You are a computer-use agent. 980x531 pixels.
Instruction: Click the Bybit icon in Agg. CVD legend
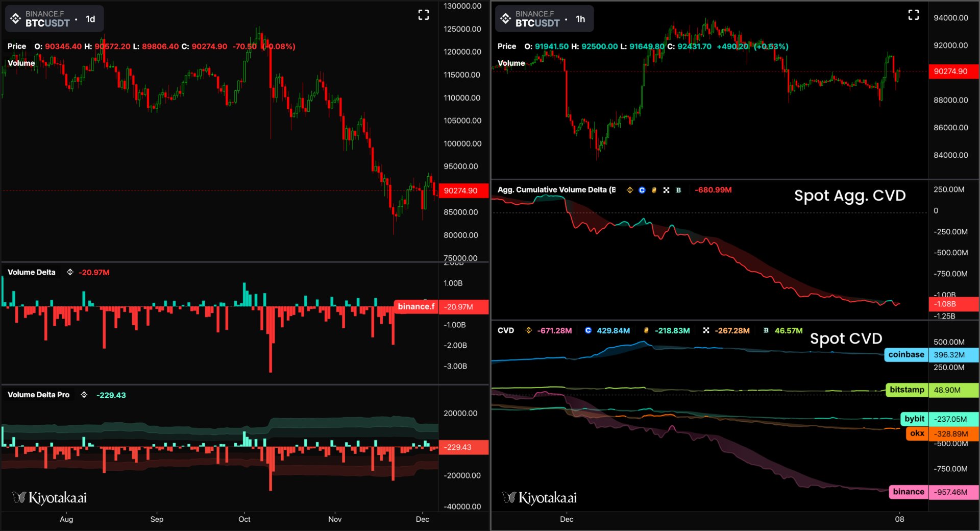[x=654, y=190]
